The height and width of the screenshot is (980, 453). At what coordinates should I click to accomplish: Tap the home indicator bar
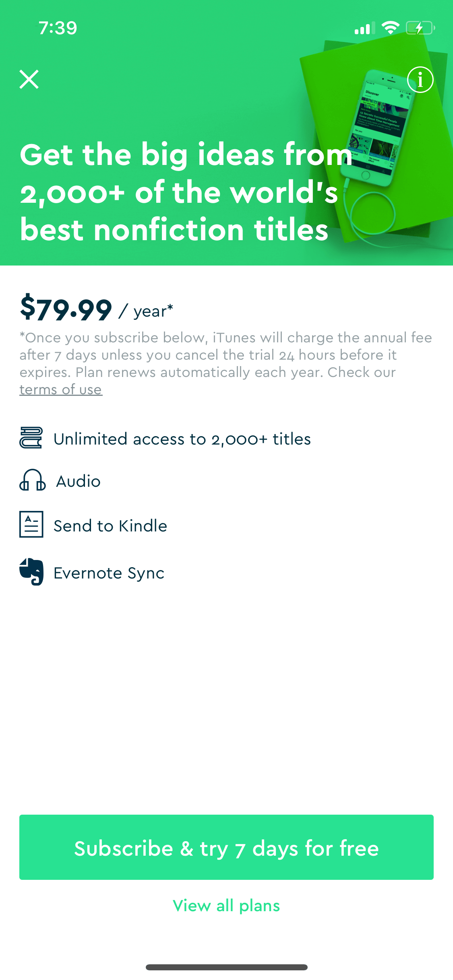[x=227, y=967]
